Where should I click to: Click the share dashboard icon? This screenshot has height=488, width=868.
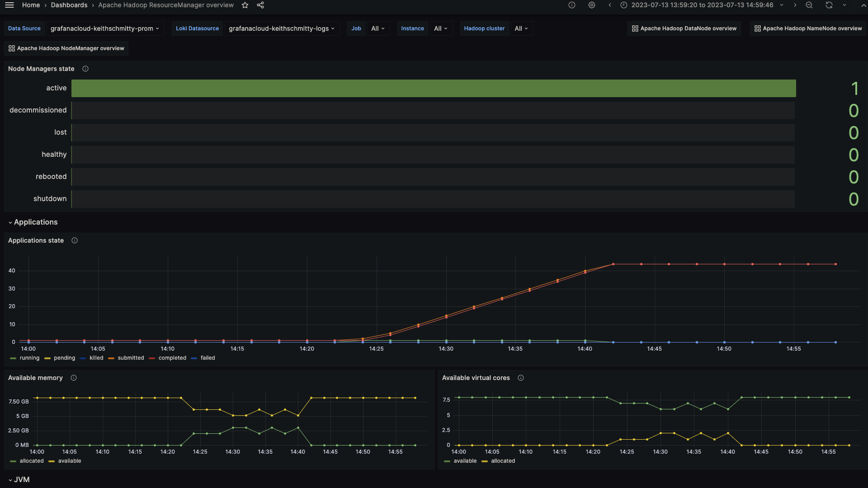260,5
